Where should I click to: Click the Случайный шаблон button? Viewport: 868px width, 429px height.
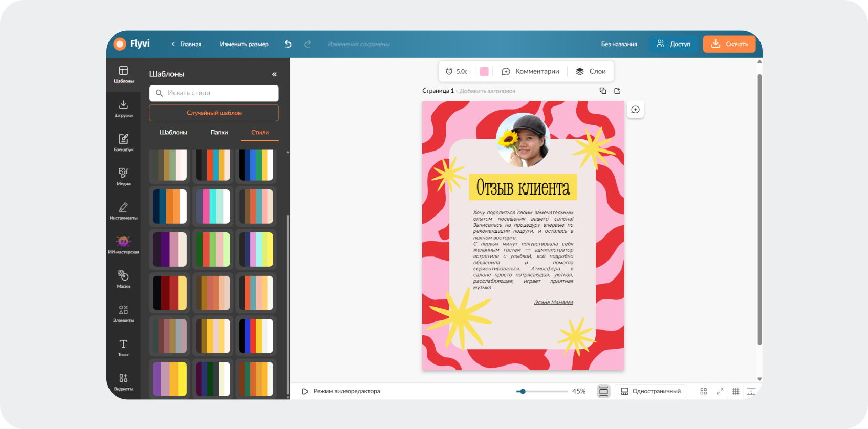tap(214, 113)
